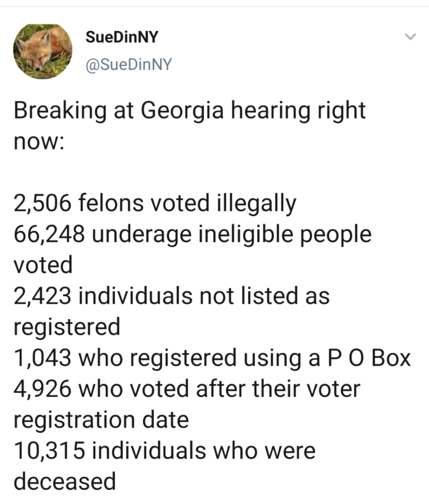Select '4,926 who voted after their voter' line
The height and width of the screenshot is (504, 429).
coord(187,389)
